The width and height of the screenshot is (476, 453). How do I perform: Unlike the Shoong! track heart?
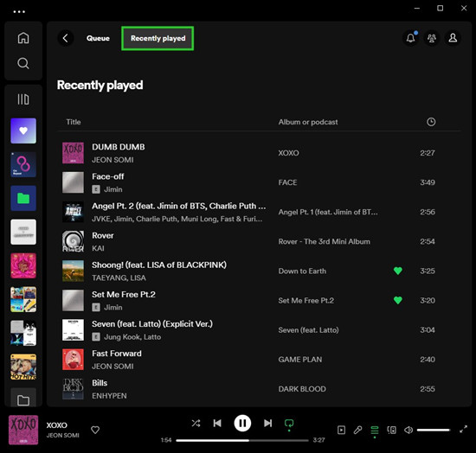(x=398, y=271)
